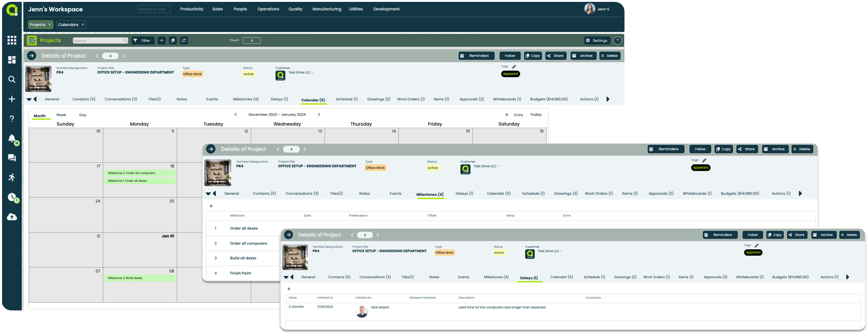868x334 pixels.
Task: Click the running person activity icon
Action: coord(12,177)
